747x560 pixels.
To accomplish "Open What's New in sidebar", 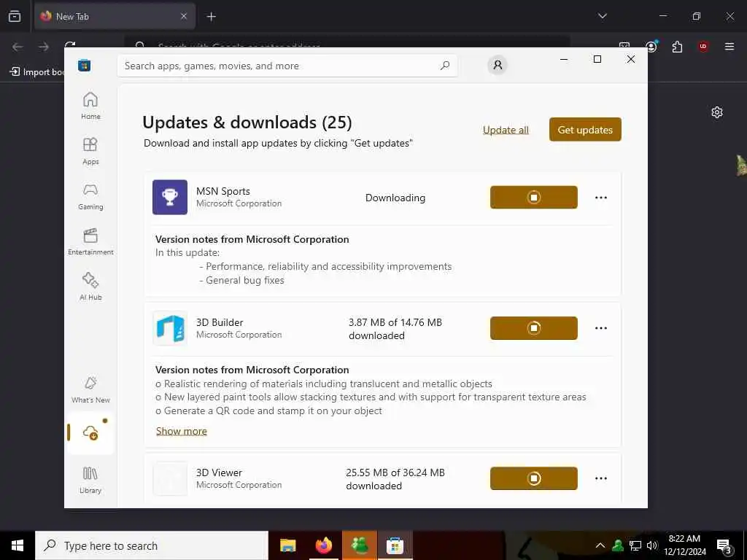I will 90,389.
